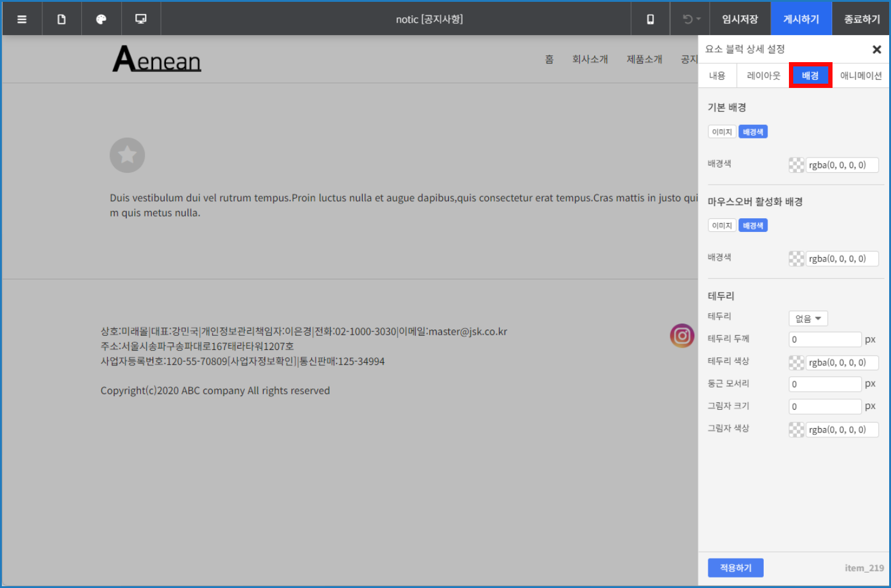Open the 테두리 style dropdown showing 없음

click(x=808, y=319)
